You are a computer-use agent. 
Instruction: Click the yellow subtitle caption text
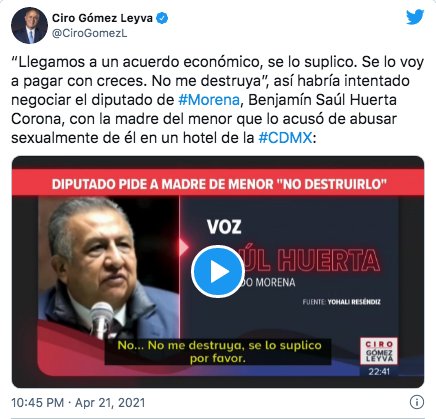click(219, 352)
